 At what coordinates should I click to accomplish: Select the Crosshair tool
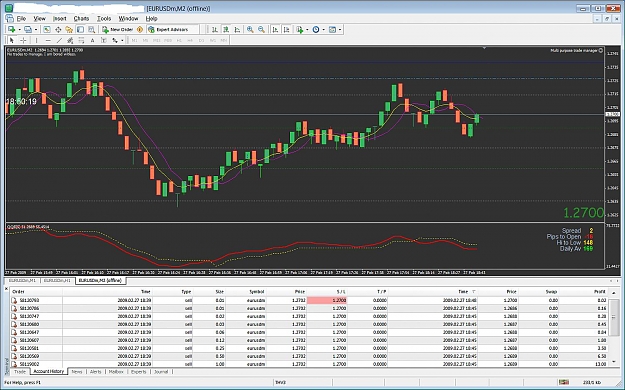[x=23, y=40]
